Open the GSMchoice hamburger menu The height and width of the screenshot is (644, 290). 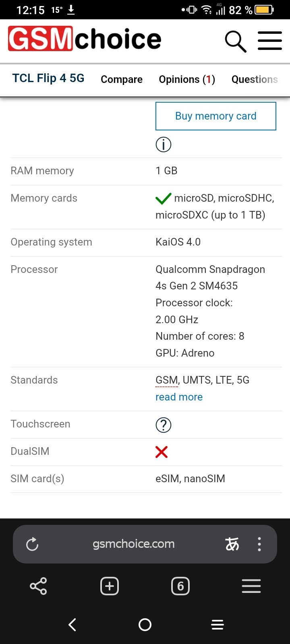[269, 41]
